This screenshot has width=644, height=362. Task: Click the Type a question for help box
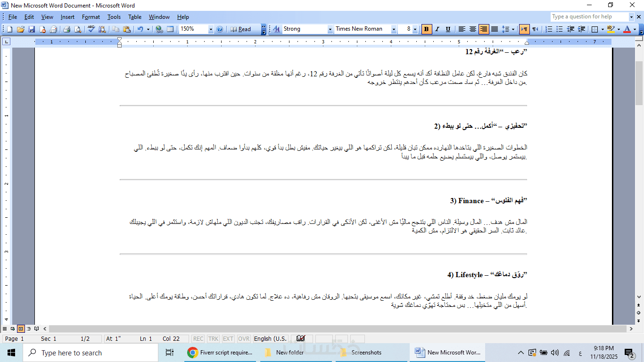click(x=589, y=16)
